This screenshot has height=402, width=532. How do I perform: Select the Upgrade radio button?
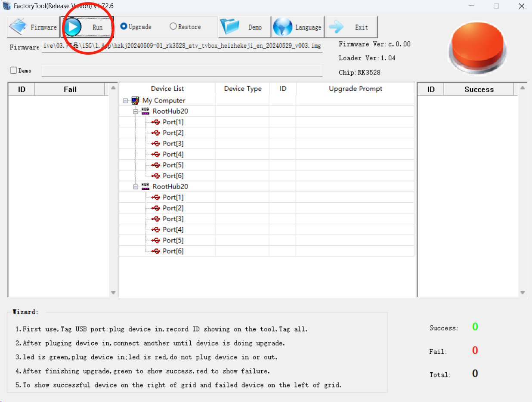124,26
